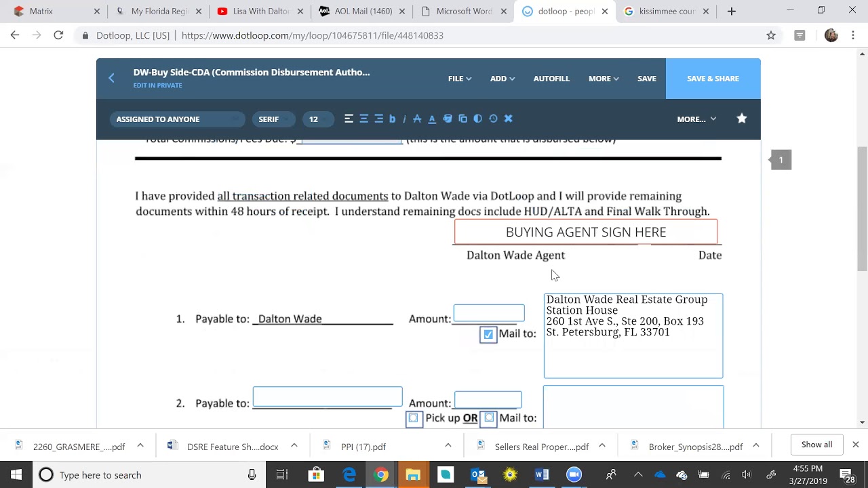Expand the toolbar MORE... options
This screenshot has height=488, width=868.
click(696, 119)
